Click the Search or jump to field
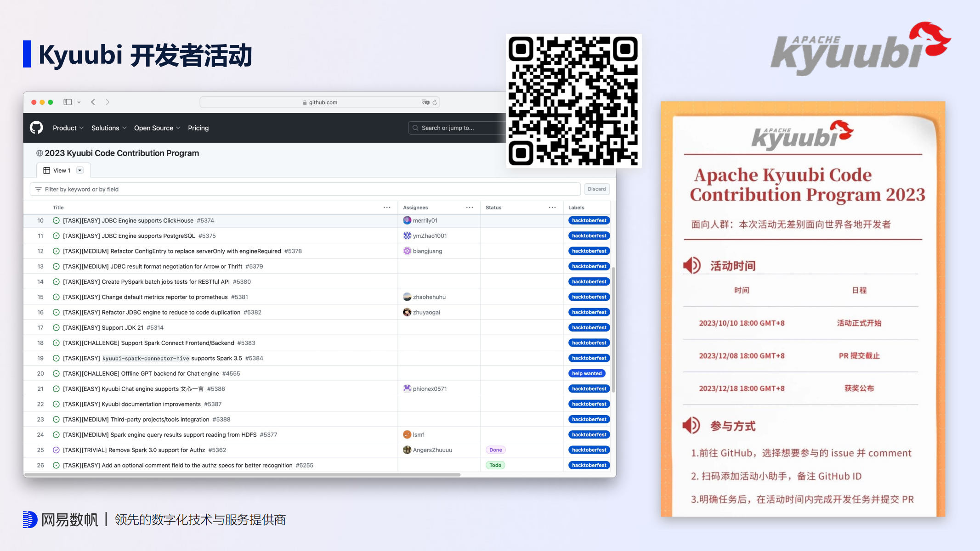980x551 pixels. 457,128
